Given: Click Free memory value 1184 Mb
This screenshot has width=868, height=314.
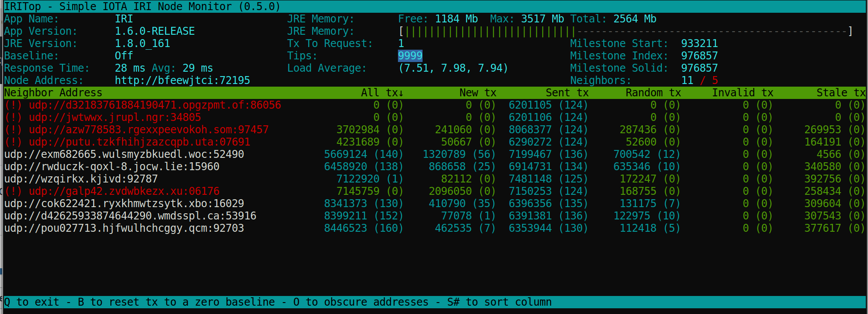Looking at the screenshot, I should coord(456,19).
